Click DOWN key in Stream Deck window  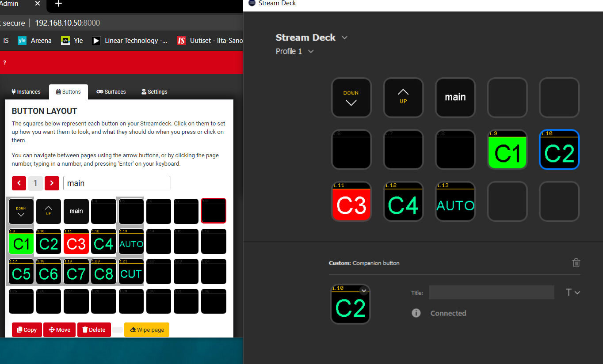351,98
